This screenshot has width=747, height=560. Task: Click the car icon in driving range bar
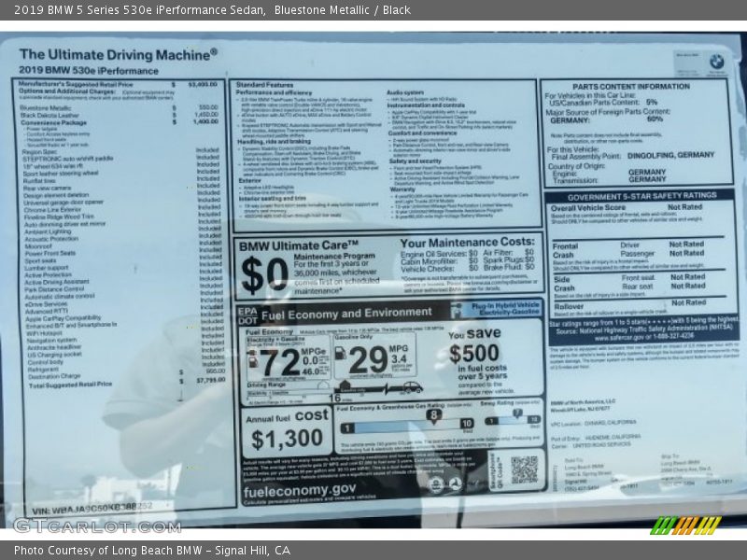(x=411, y=387)
